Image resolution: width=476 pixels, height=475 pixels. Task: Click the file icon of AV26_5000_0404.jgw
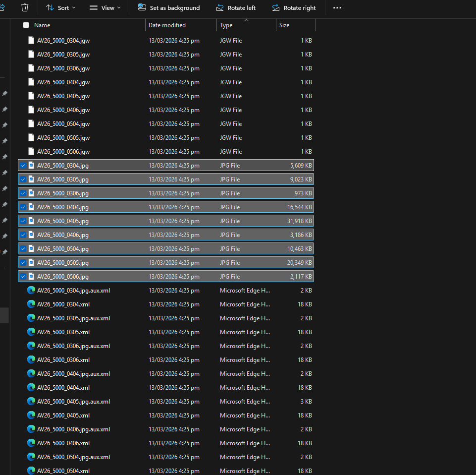point(31,82)
